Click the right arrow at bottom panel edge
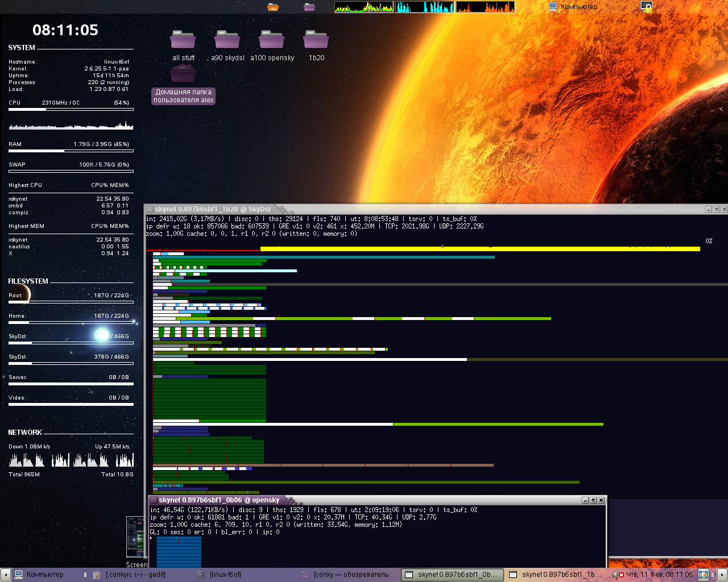 coord(722,575)
